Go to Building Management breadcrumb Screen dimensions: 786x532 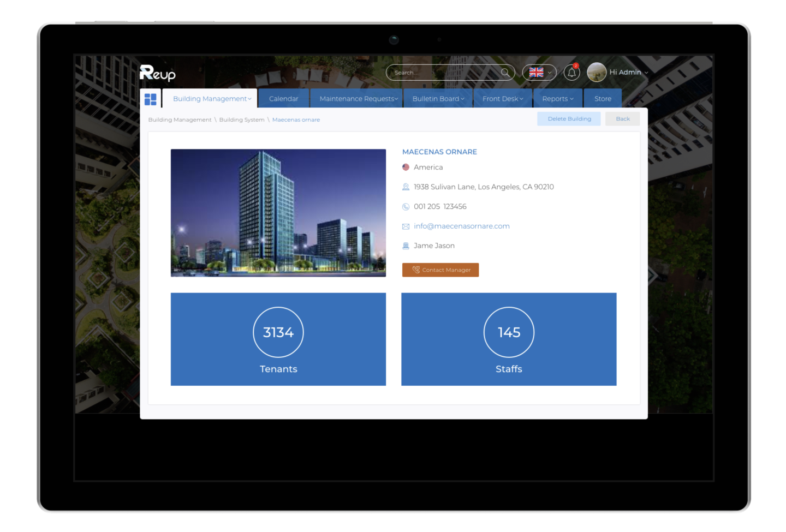[180, 120]
